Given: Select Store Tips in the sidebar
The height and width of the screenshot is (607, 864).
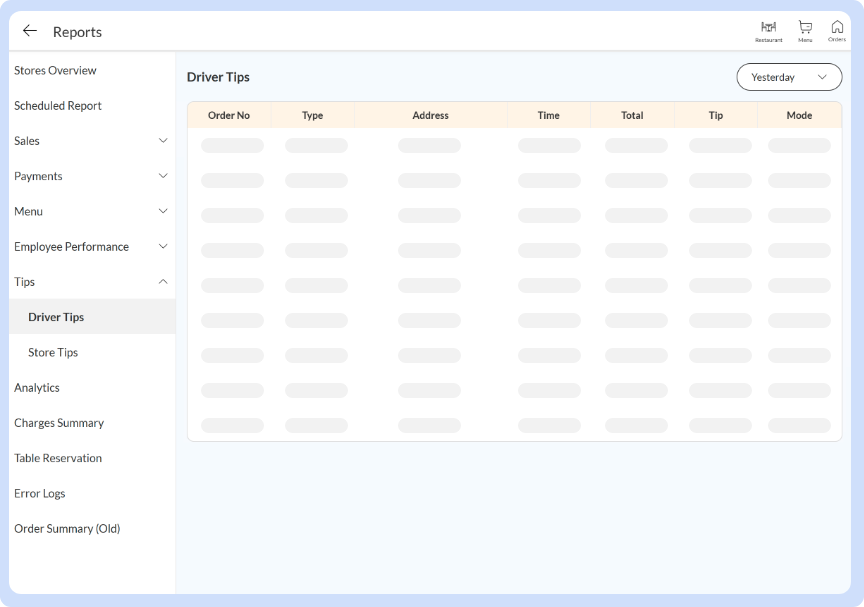Looking at the screenshot, I should pos(52,352).
